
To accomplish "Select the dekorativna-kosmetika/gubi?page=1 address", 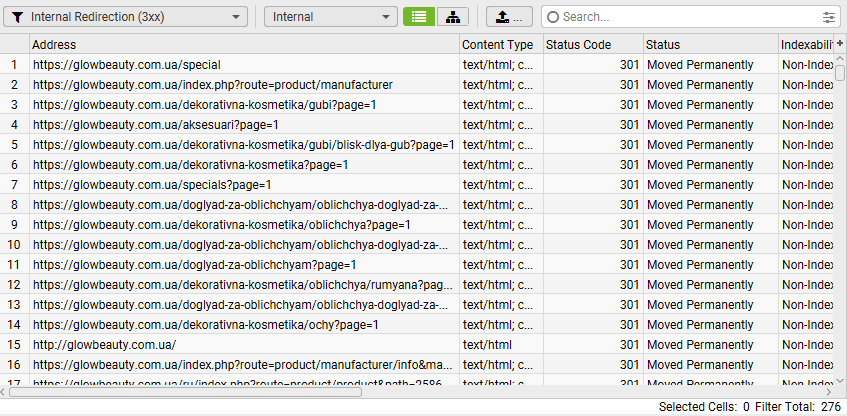I will coord(205,105).
